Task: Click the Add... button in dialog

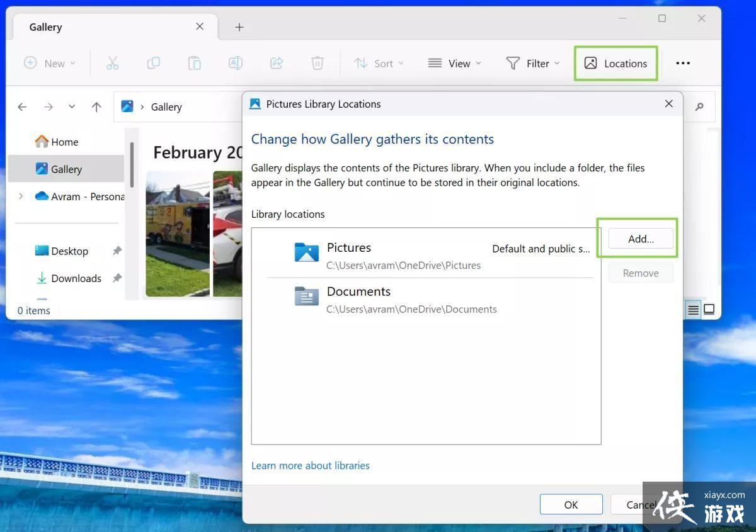Action: (641, 239)
